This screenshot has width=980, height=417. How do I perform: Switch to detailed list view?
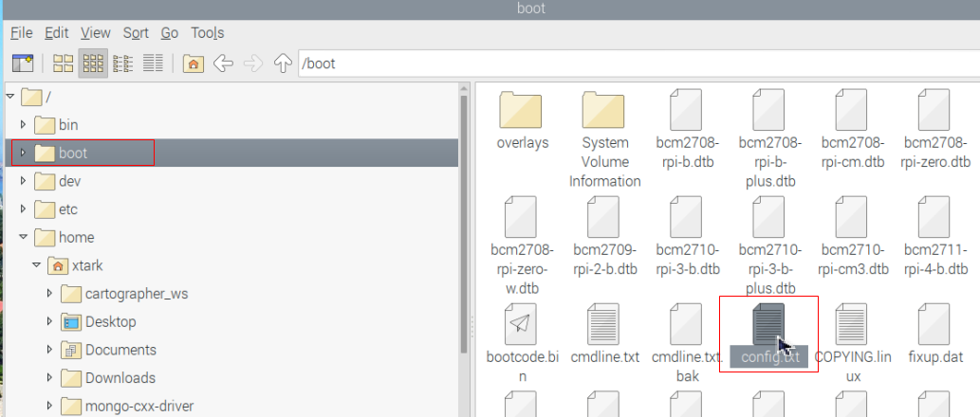[153, 63]
